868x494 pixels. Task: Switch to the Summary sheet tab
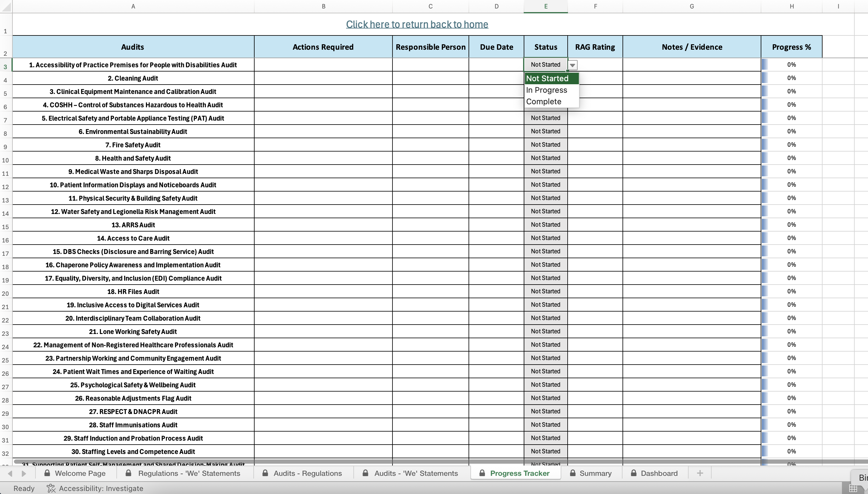tap(595, 473)
